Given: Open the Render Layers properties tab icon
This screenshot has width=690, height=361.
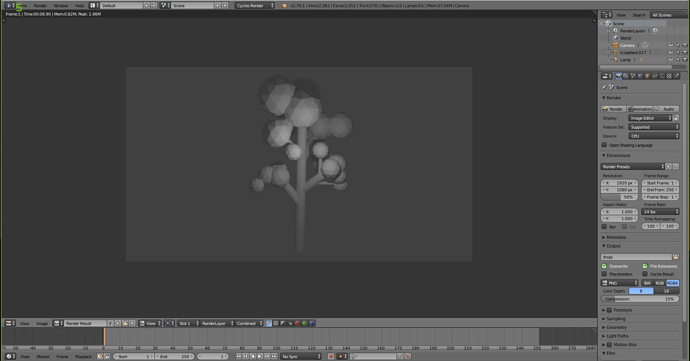Looking at the screenshot, I should pyautogui.click(x=626, y=76).
